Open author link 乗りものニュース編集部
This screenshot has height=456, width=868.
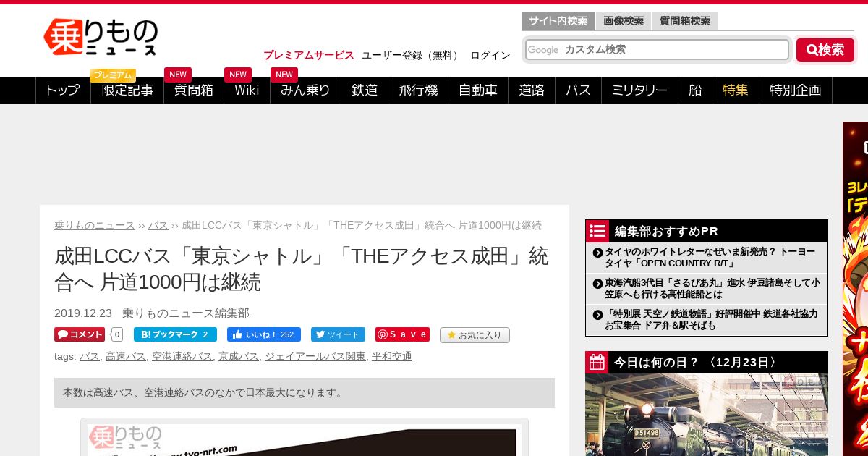pos(186,313)
